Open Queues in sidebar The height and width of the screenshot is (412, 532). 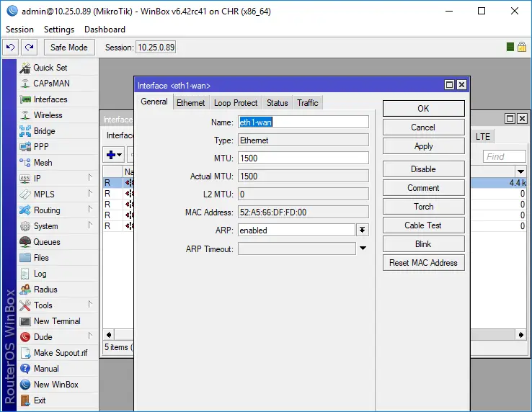pos(58,242)
